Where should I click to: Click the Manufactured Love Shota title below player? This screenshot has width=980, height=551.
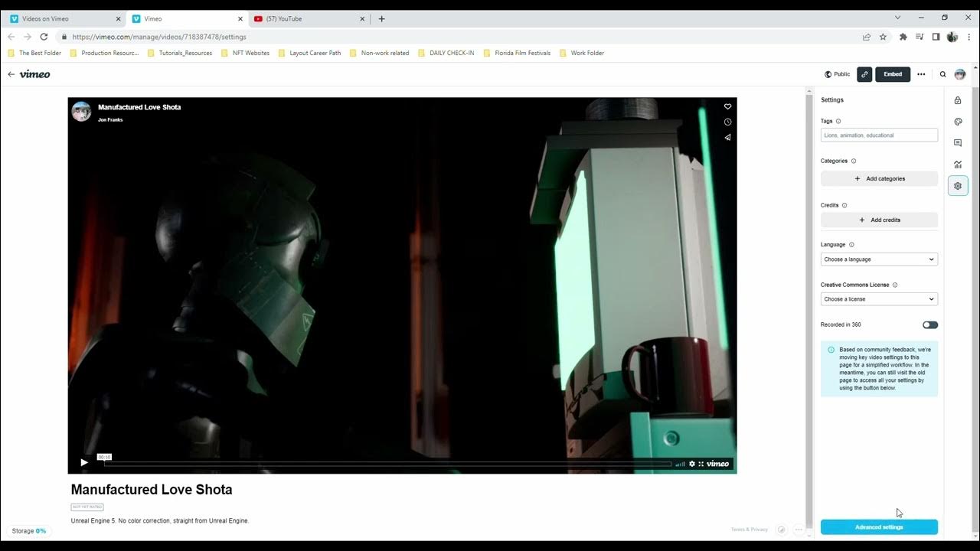152,490
